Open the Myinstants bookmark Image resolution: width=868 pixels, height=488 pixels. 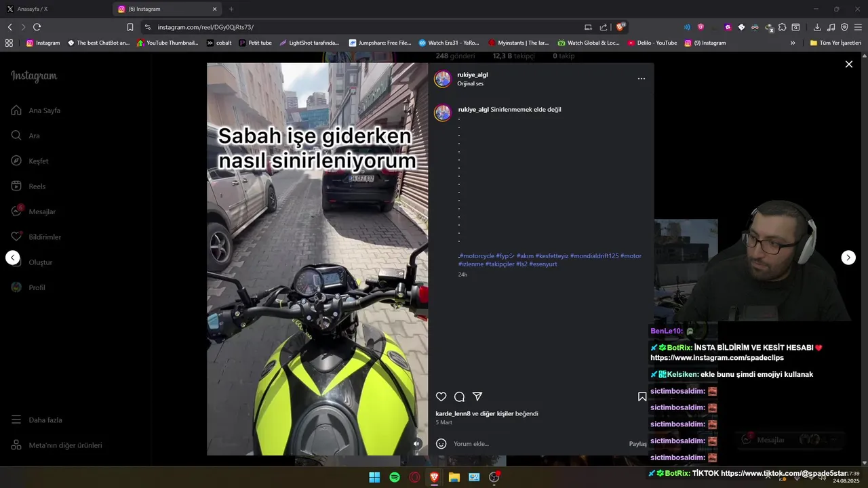[519, 43]
